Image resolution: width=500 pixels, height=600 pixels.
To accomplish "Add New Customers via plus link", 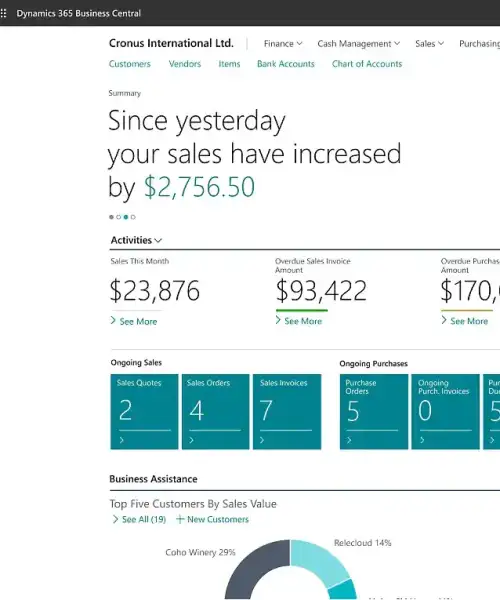I will point(212,520).
